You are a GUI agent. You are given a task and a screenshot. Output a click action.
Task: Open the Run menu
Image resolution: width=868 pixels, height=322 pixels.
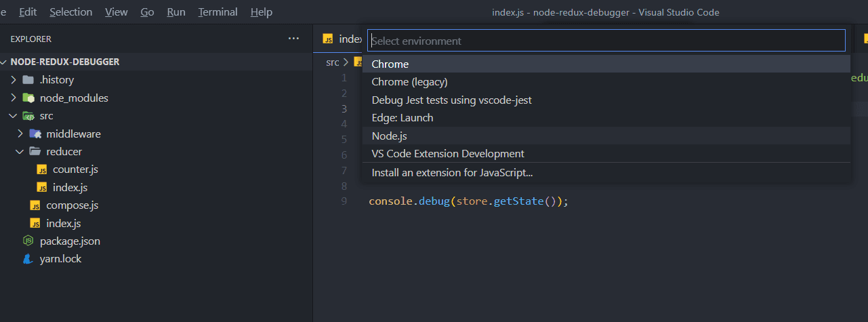pos(176,12)
